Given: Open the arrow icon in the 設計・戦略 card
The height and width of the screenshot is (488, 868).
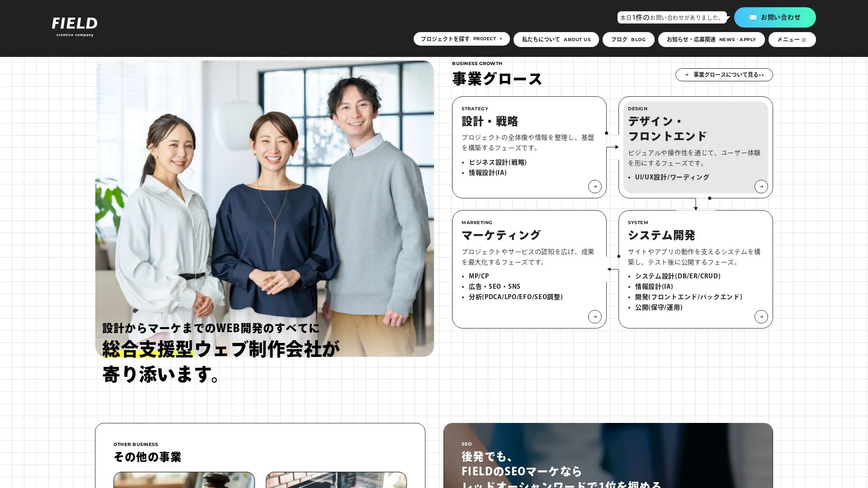Looking at the screenshot, I should click(594, 186).
